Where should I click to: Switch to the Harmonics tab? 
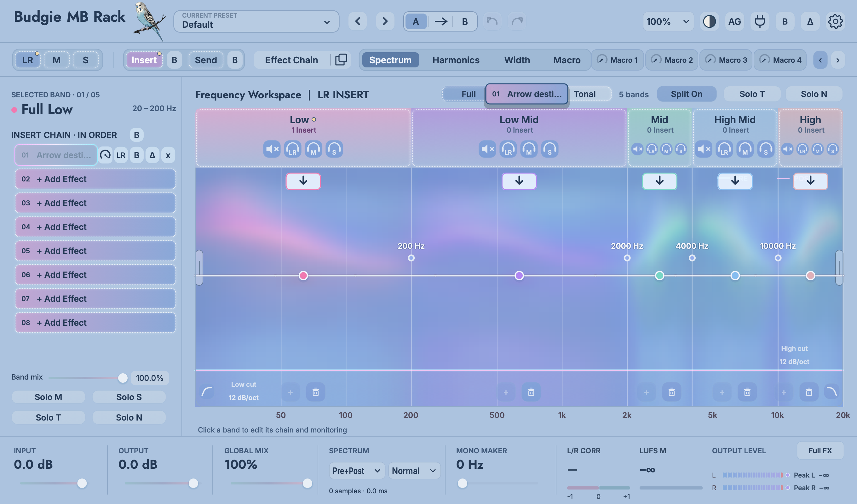click(x=456, y=60)
